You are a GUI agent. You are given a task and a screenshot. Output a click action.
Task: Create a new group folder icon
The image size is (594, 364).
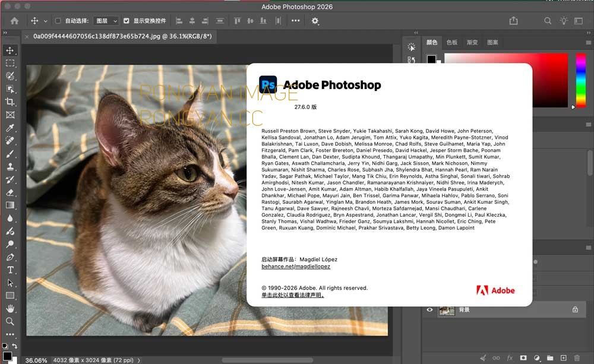549,357
